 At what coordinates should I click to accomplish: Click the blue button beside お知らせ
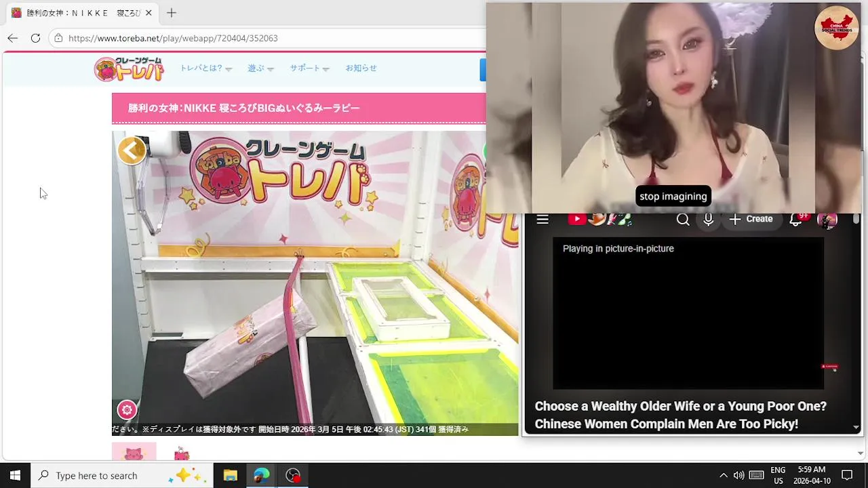coord(482,70)
